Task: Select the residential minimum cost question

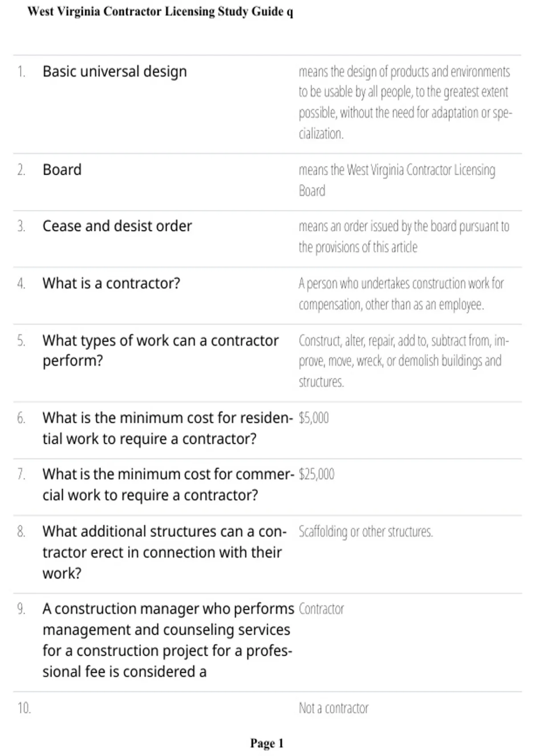Action: point(168,428)
